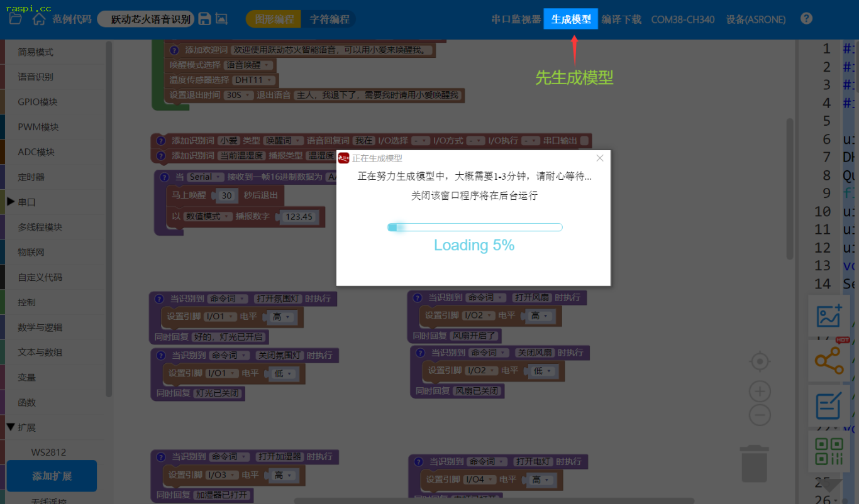Open the help question mark icon
The image size is (859, 504).
pos(806,18)
